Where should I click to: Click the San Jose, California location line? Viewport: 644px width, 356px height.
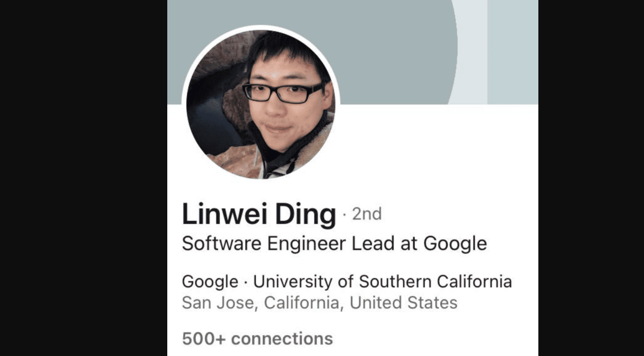point(320,303)
